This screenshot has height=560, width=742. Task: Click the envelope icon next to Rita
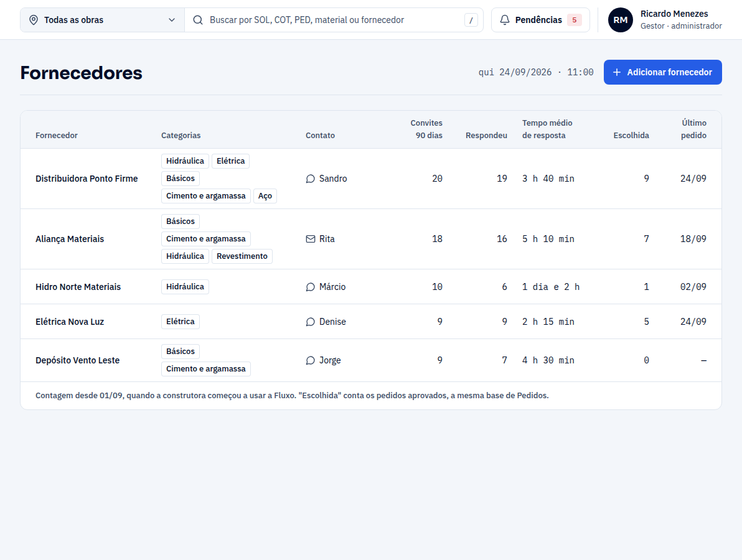pyautogui.click(x=311, y=239)
